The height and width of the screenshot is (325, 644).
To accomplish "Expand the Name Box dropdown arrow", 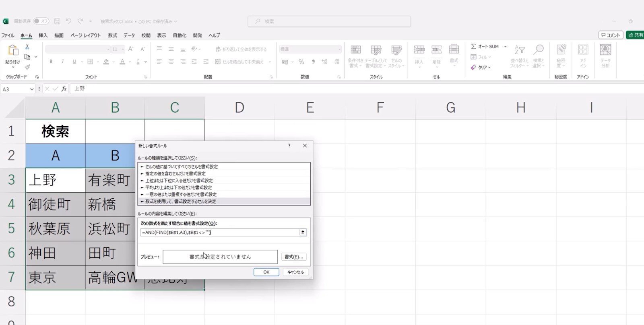I will (31, 89).
